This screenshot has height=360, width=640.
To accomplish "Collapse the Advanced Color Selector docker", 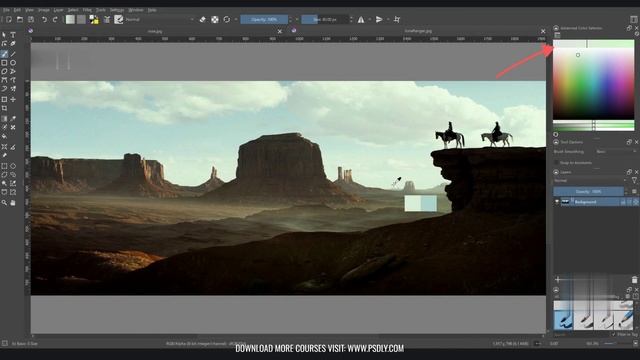I will coord(556,28).
